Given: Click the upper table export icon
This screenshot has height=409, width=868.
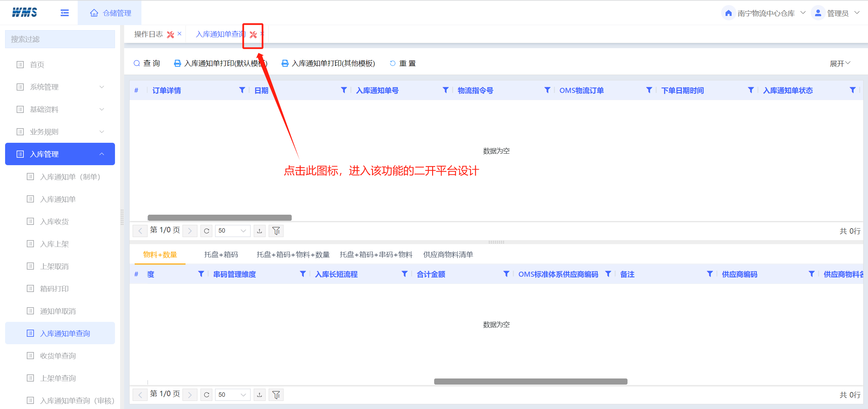Looking at the screenshot, I should tap(259, 231).
